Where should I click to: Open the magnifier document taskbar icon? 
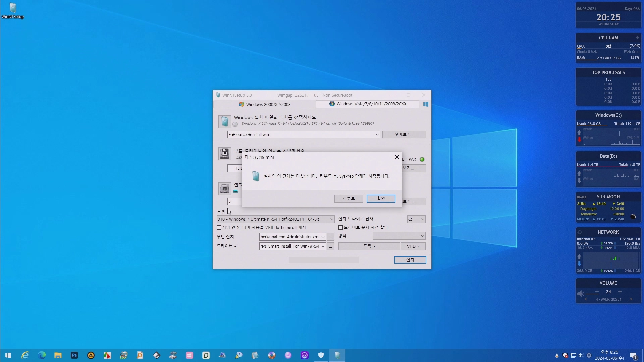(140, 355)
